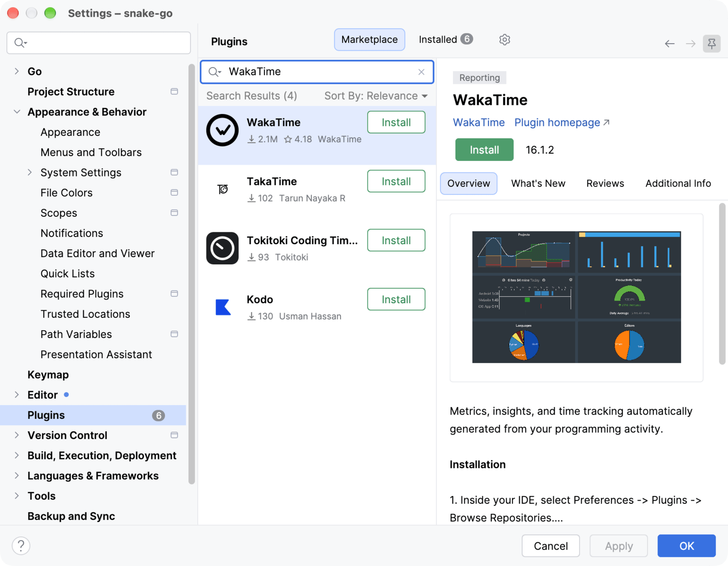Go forward with the right arrow

(691, 44)
